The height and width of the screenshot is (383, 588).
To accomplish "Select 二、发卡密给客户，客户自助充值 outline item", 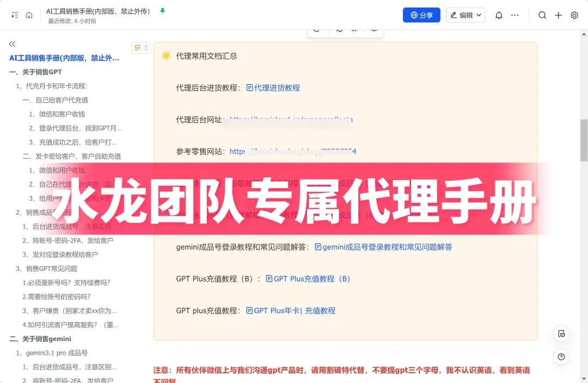I will [x=72, y=156].
